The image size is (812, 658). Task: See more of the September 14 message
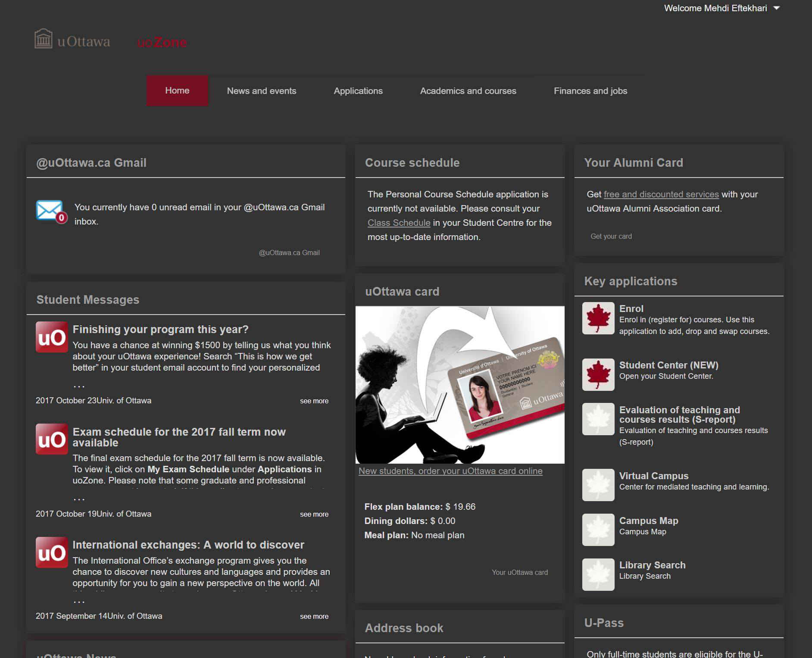314,617
